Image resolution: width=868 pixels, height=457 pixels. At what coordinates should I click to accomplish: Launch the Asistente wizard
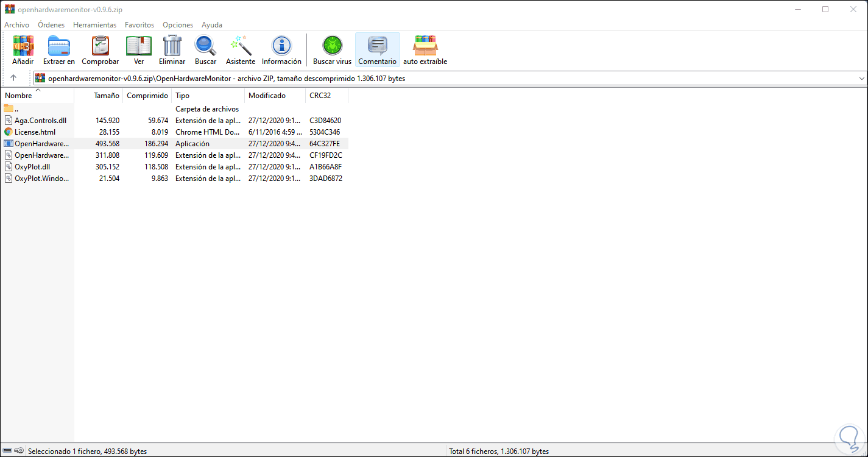click(x=241, y=50)
